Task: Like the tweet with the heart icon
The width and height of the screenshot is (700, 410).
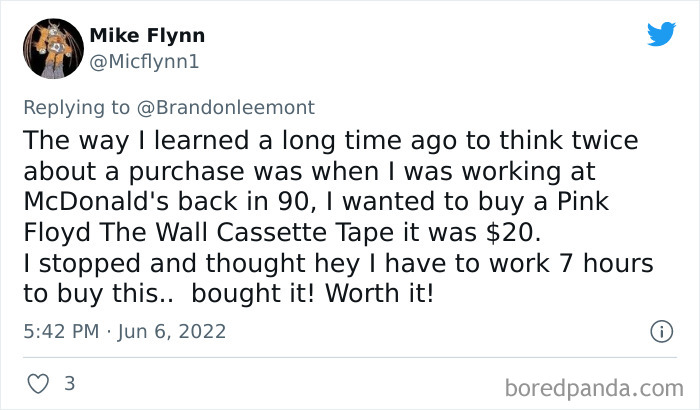Action: click(36, 383)
